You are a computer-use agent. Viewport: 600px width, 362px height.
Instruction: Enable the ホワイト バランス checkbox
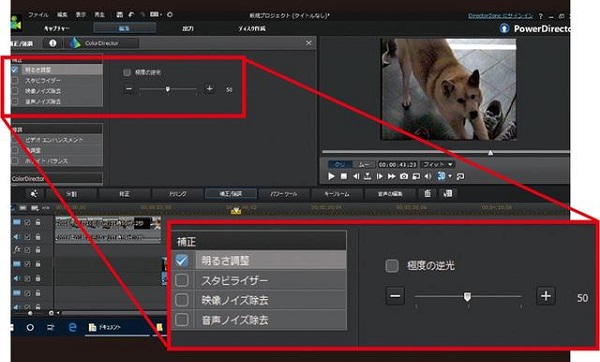pos(15,161)
